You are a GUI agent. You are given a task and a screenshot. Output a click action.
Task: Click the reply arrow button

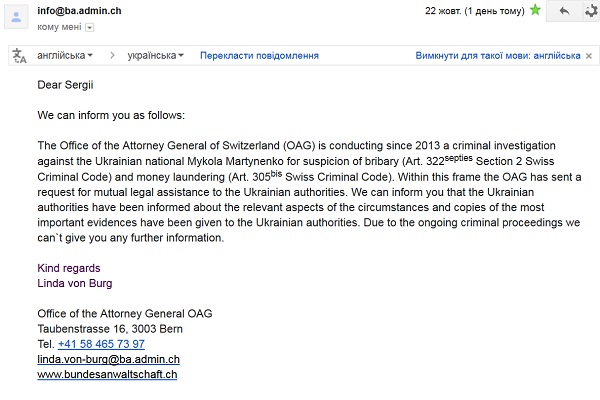[564, 11]
